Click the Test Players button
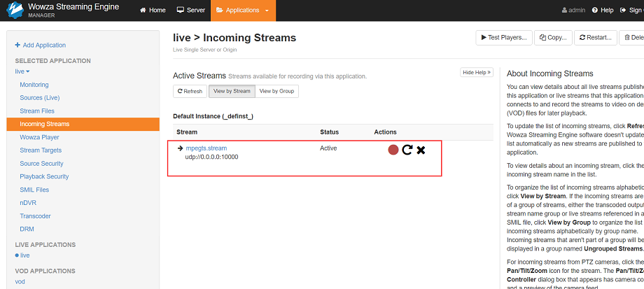Screen dimensions: 644x289 pos(504,37)
